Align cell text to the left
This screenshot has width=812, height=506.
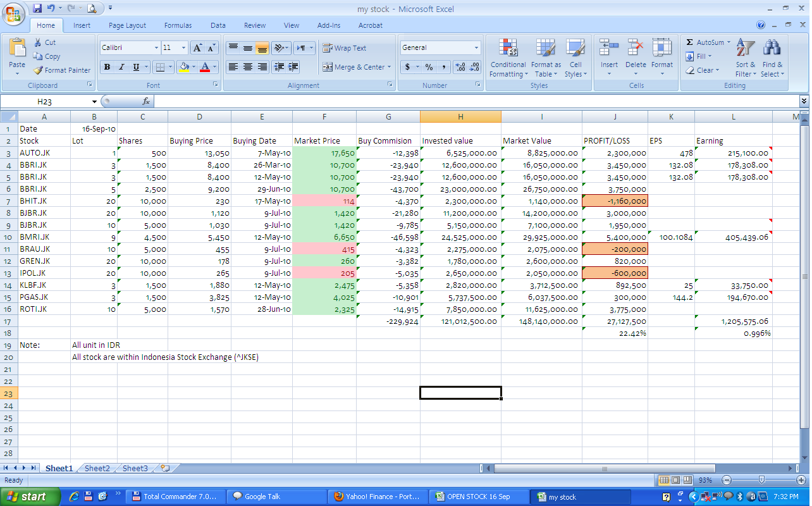(233, 67)
